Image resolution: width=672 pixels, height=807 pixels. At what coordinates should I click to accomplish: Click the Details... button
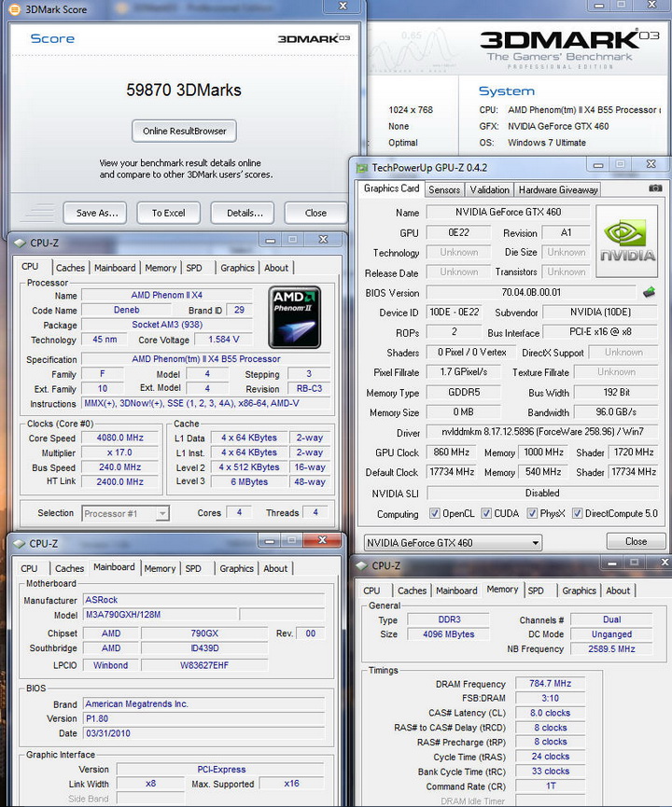(245, 213)
